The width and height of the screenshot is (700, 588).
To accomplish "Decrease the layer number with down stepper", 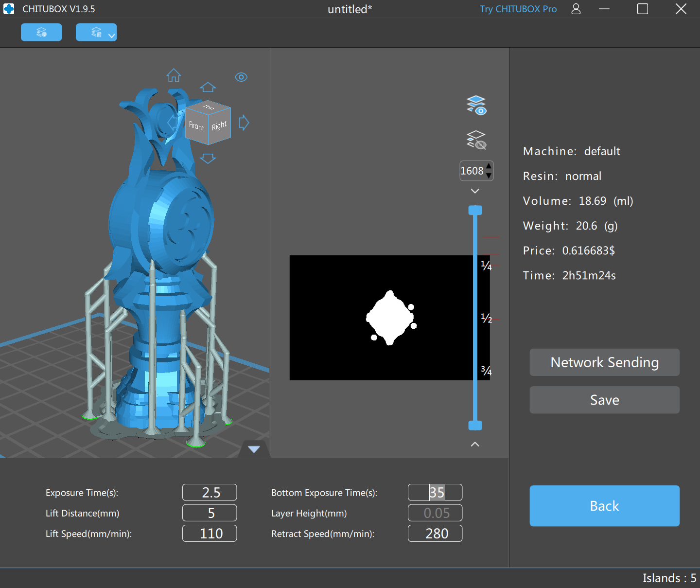I will pos(489,175).
